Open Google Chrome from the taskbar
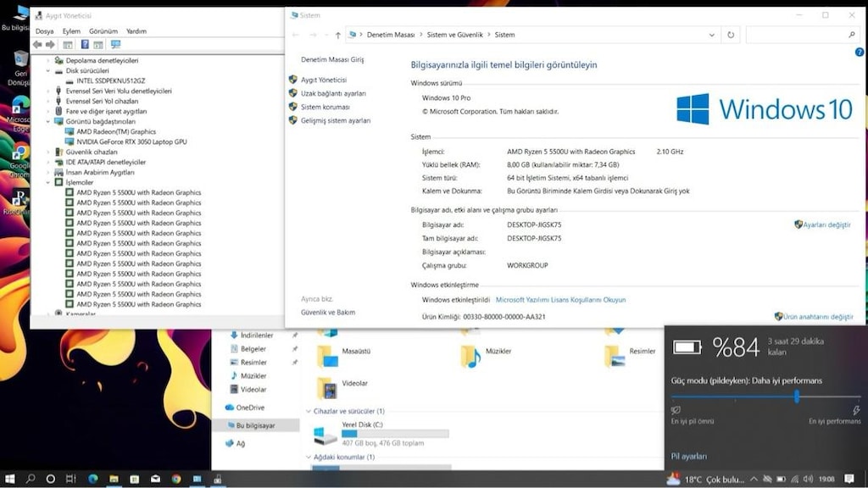 (x=176, y=480)
